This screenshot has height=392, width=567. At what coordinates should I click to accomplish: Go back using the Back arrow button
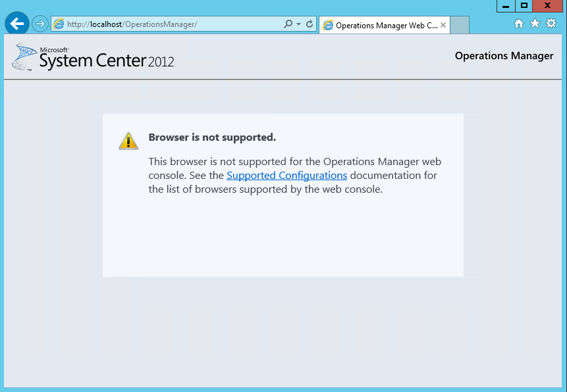tap(16, 24)
